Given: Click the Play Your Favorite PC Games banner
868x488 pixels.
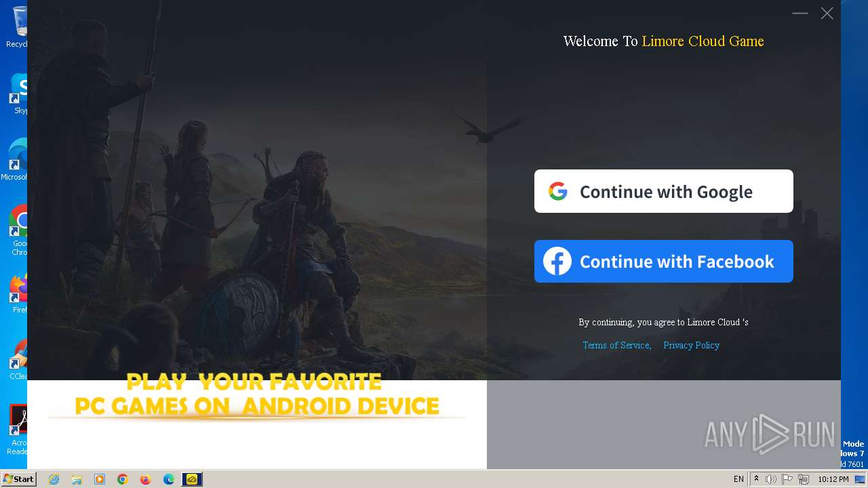Looking at the screenshot, I should (257, 396).
